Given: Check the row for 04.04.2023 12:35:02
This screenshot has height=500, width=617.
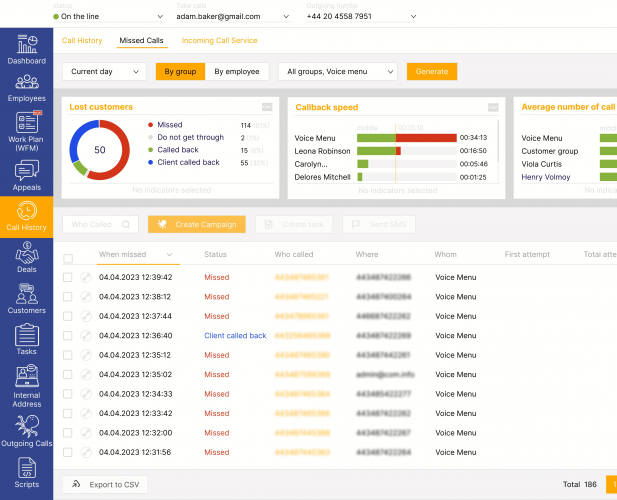Looking at the screenshot, I should pos(68,375).
